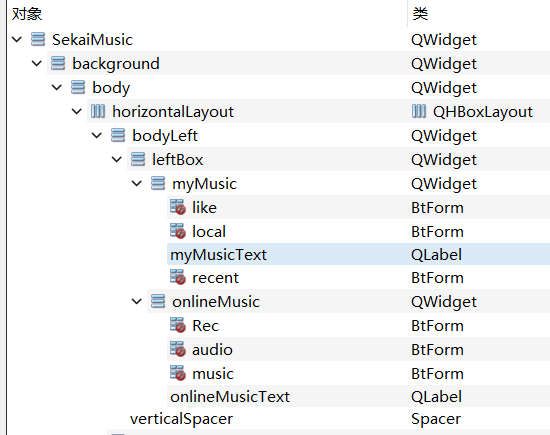Click QLabel class of myMusicText
Screen dimensions: 550x435
tap(436, 255)
